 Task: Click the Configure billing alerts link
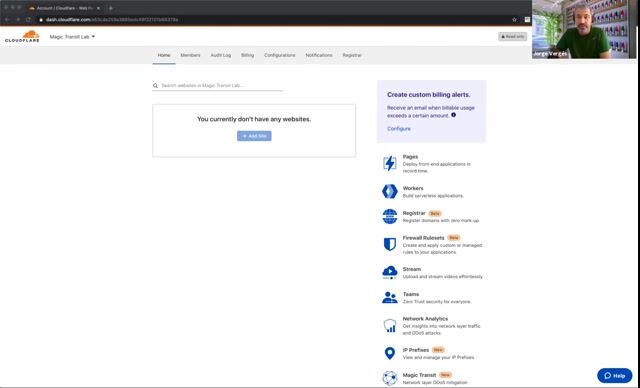399,129
